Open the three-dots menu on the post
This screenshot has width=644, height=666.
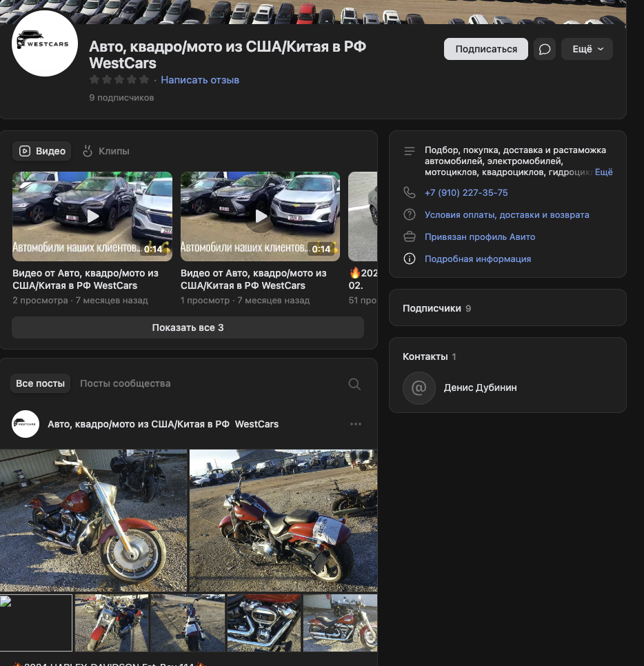click(356, 424)
